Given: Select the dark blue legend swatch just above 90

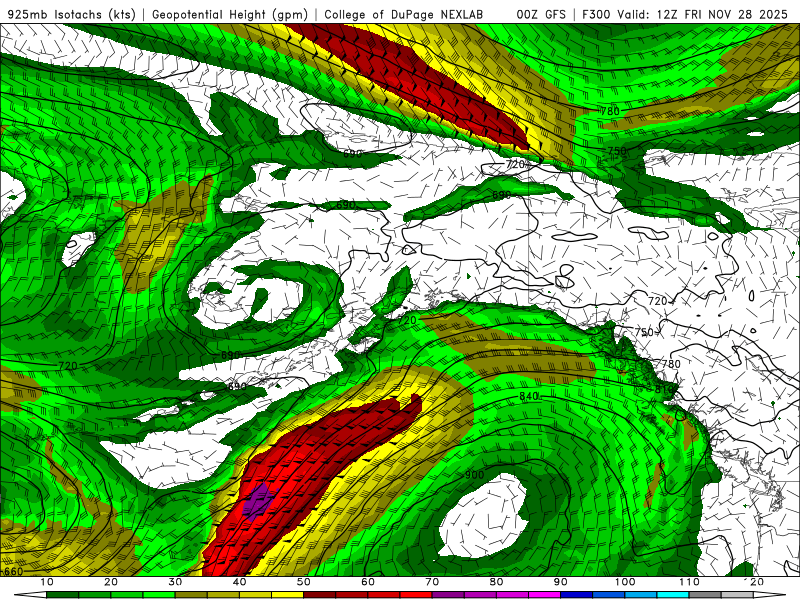Looking at the screenshot, I should 577,595.
